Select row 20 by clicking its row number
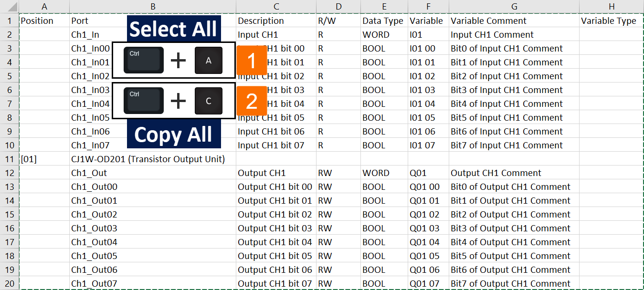Image resolution: width=644 pixels, height=290 pixels. point(10,283)
